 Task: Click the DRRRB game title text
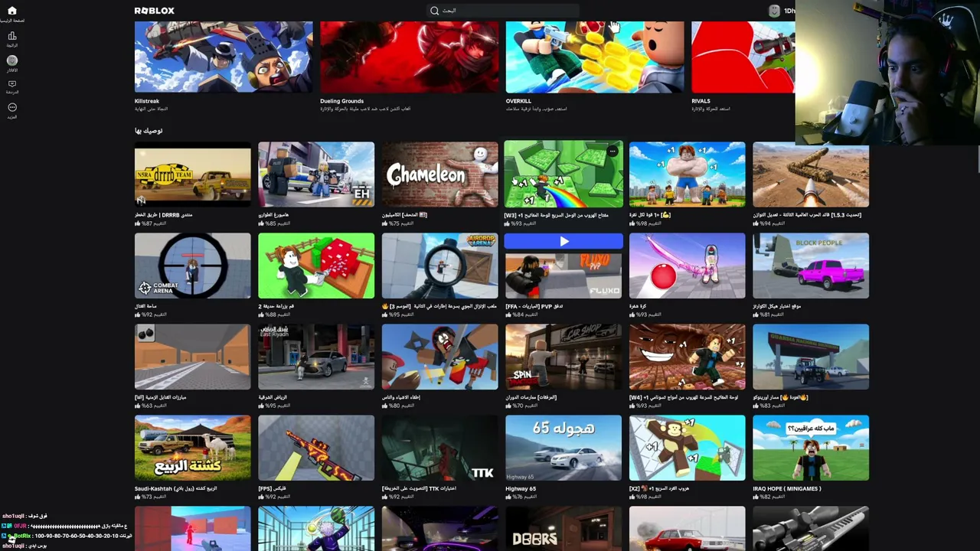(163, 215)
